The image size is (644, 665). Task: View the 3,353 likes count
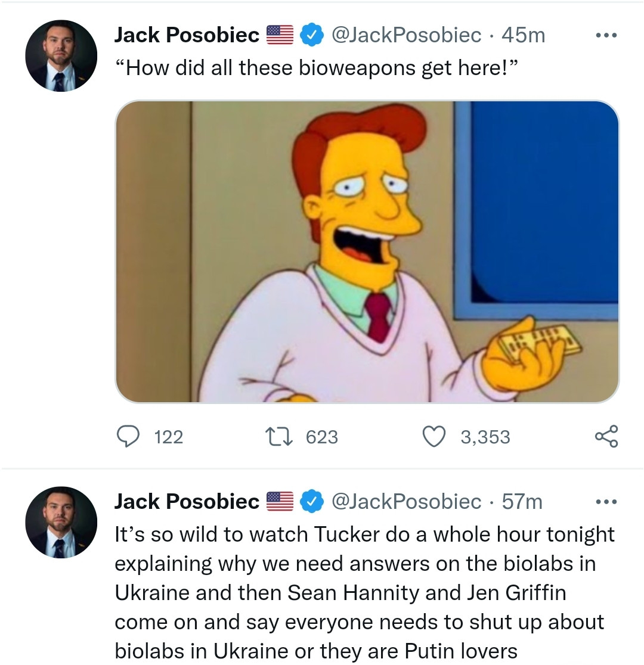click(485, 437)
